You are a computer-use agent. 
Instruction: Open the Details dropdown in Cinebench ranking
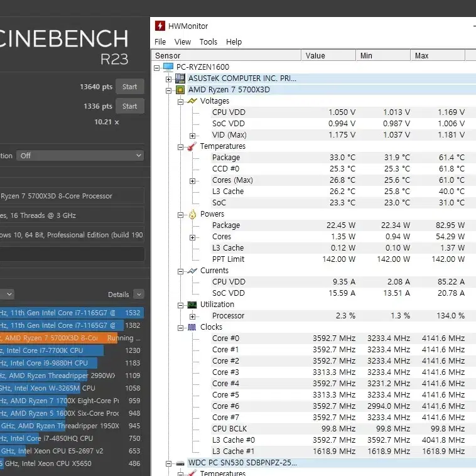tap(139, 294)
